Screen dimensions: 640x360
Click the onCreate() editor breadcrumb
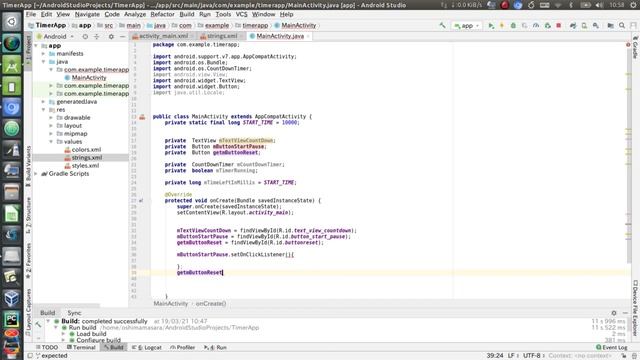(x=211, y=303)
